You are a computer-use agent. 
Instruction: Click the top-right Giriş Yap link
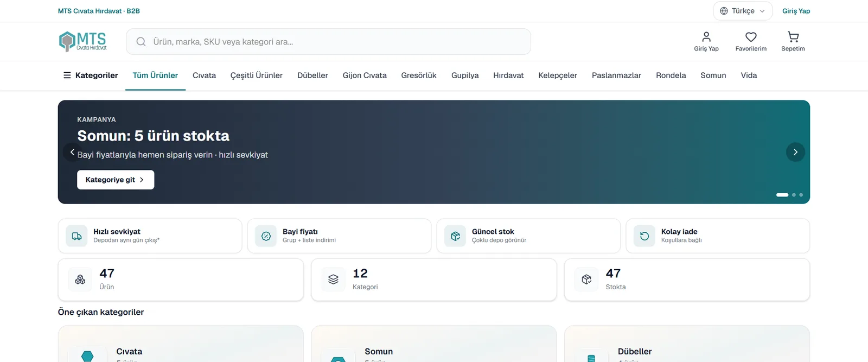click(796, 11)
